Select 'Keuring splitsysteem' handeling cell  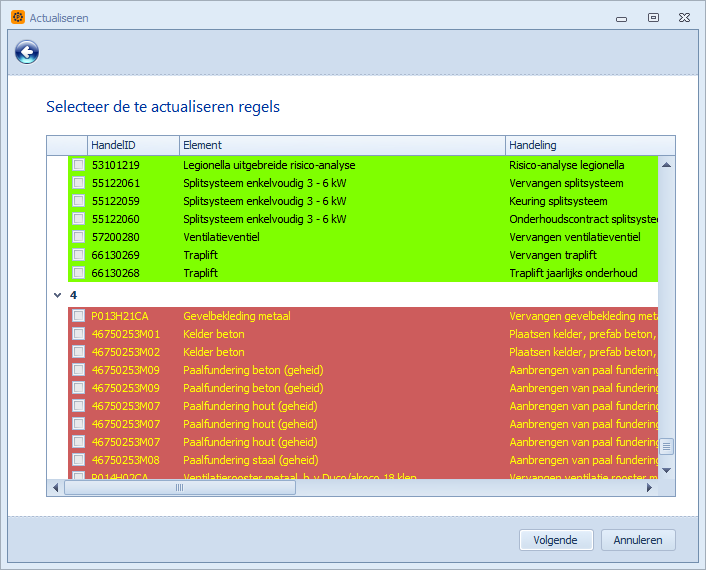[x=582, y=201]
